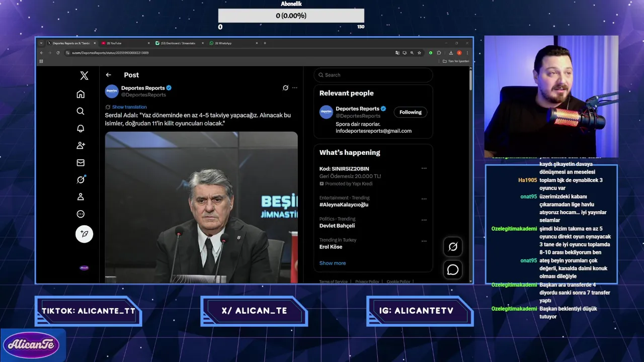This screenshot has width=644, height=362.
Task: Reload the page in the browser
Action: click(x=58, y=53)
